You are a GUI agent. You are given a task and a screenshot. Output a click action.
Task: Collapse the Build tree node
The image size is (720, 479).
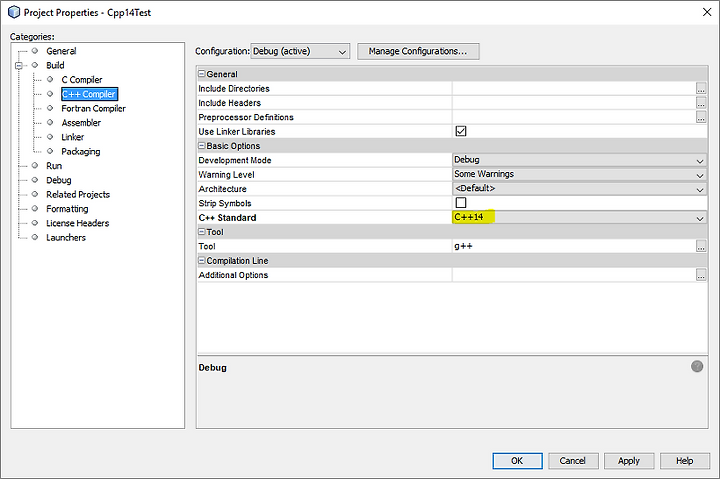tap(19, 66)
